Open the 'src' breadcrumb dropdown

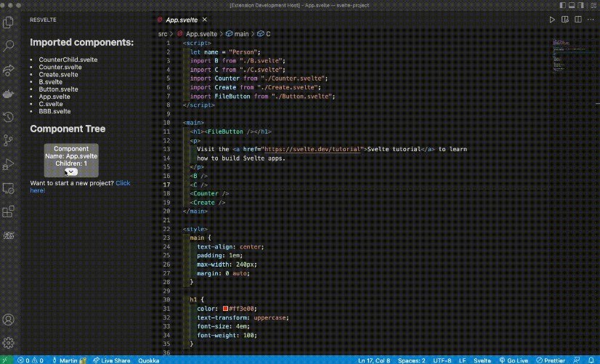click(x=163, y=34)
